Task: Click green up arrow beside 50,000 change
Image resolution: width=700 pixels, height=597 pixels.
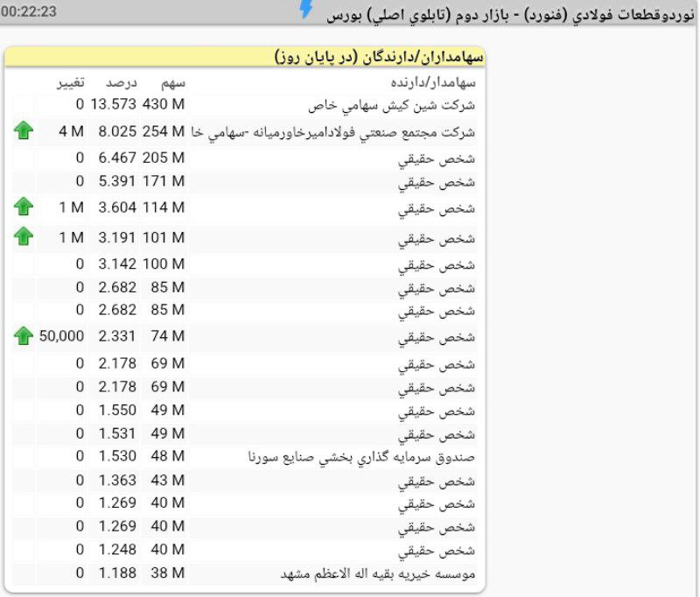Action: (24, 336)
